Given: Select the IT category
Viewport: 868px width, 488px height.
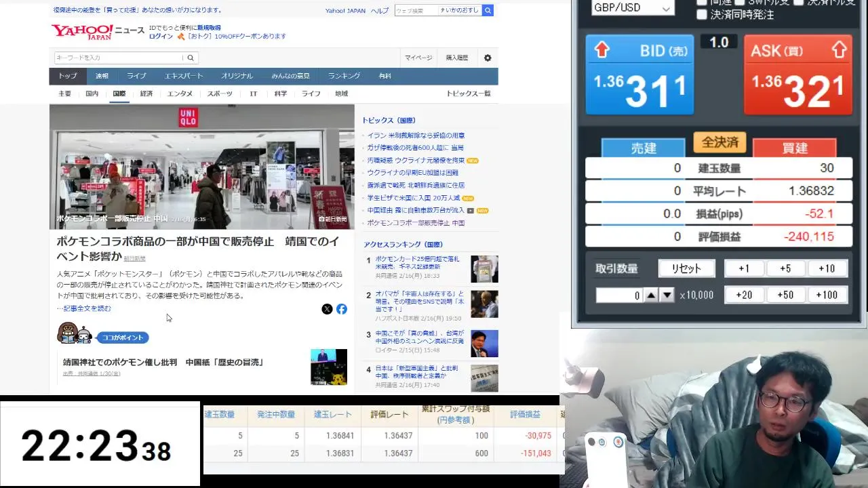Looking at the screenshot, I should click(x=254, y=94).
